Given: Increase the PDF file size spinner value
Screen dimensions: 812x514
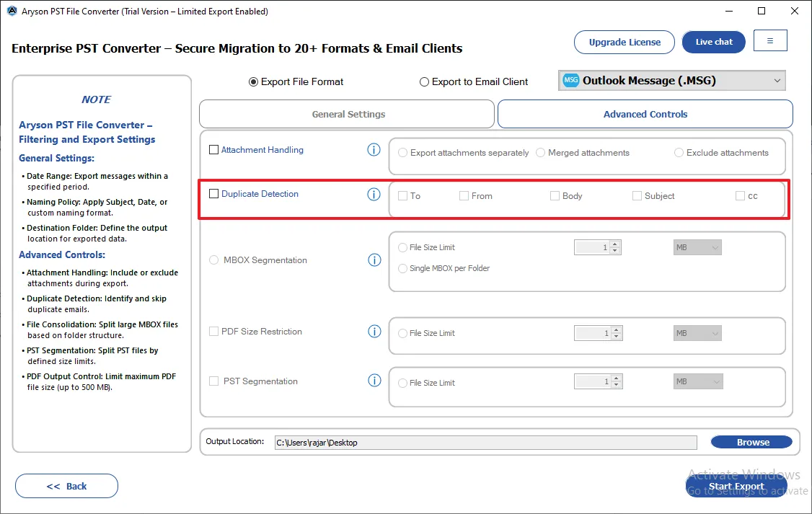Looking at the screenshot, I should pos(617,329).
